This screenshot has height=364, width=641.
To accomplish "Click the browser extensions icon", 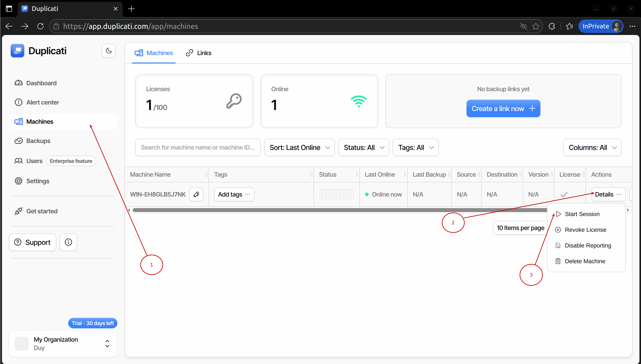I will point(552,26).
